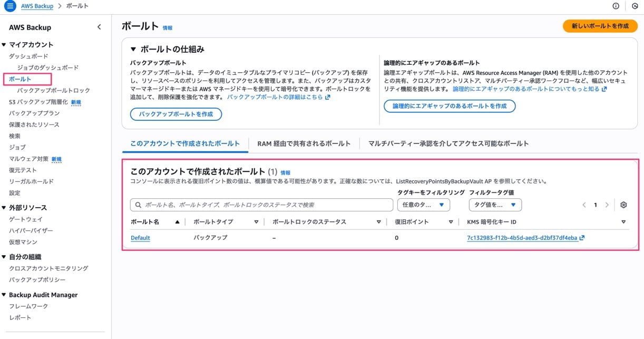
Task: Switch to マルチパーティー承認 vaults tab
Action: (448, 143)
